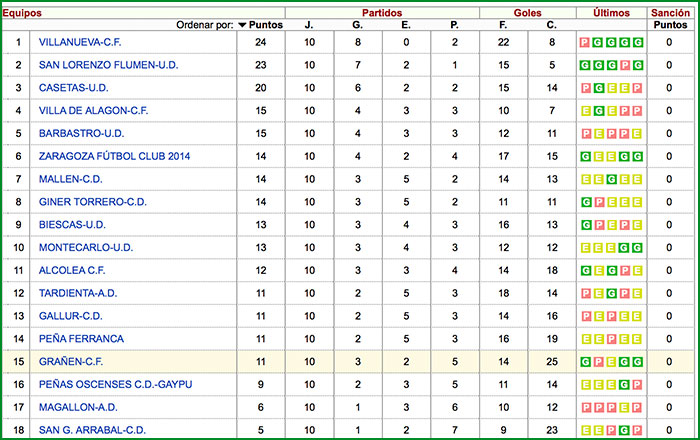This screenshot has width=700, height=440.
Task: Click the Sanción column header
Action: point(670,12)
